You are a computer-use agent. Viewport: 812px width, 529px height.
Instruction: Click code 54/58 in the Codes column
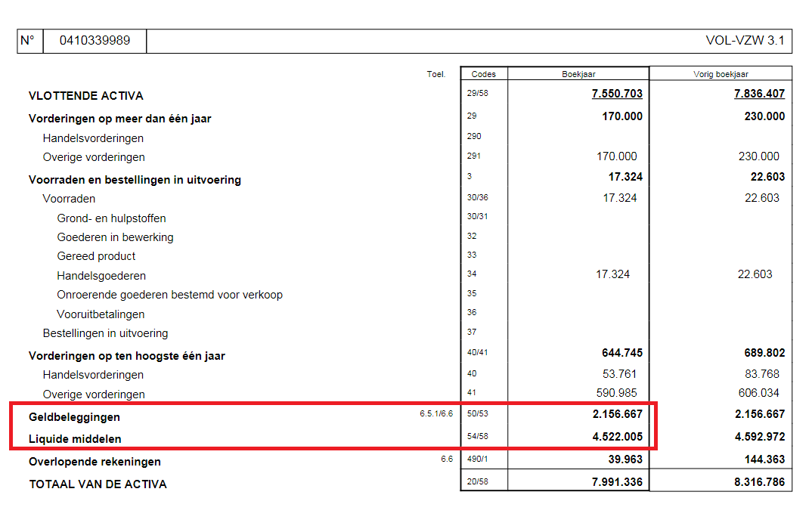pyautogui.click(x=478, y=436)
